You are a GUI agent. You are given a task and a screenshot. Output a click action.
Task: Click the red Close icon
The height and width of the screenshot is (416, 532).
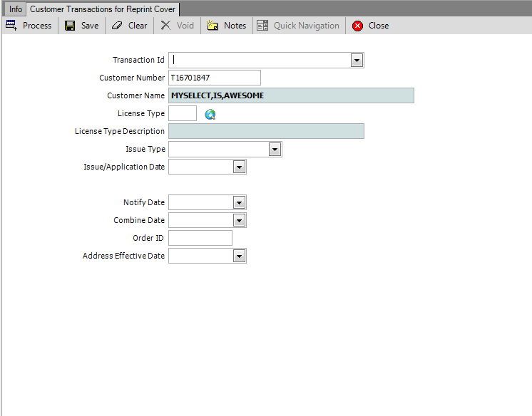[x=357, y=26]
